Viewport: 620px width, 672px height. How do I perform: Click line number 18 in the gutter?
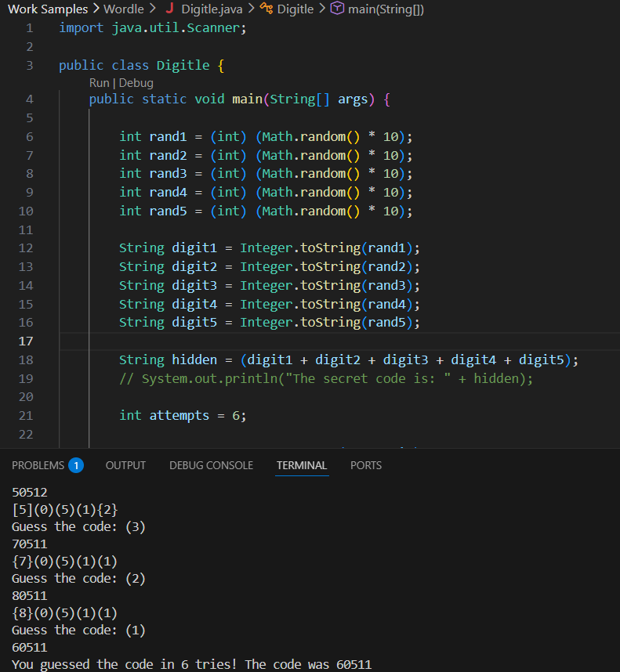25,359
